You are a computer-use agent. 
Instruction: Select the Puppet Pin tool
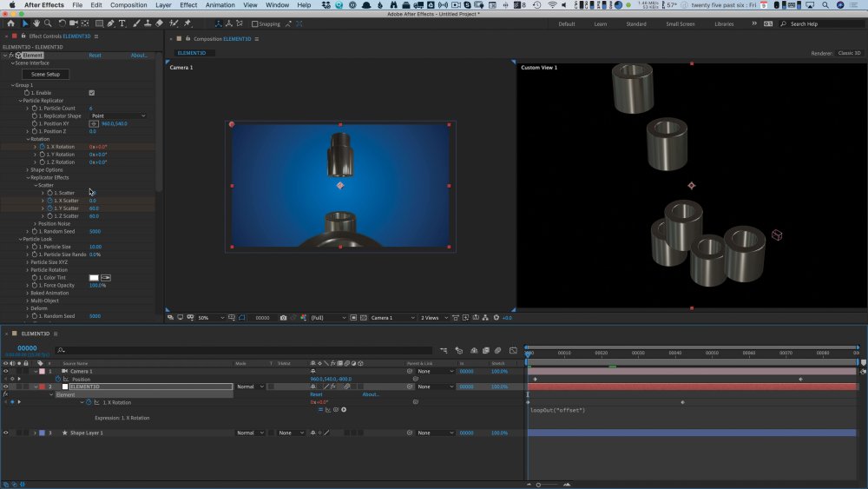click(187, 23)
